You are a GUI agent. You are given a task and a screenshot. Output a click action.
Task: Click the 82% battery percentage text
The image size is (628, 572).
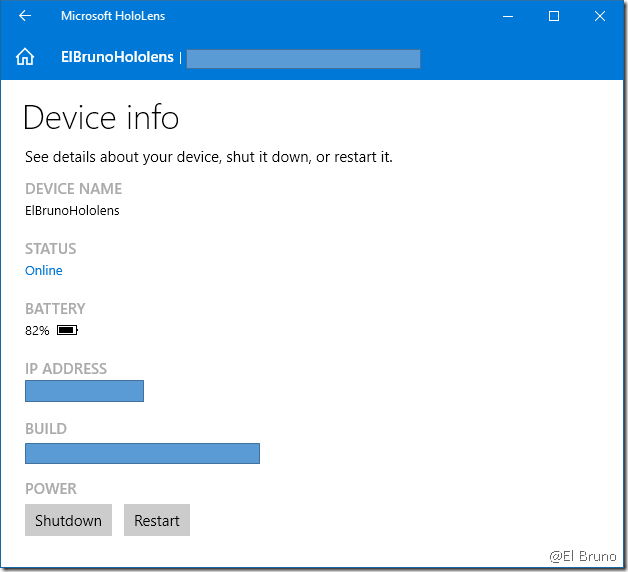click(37, 330)
